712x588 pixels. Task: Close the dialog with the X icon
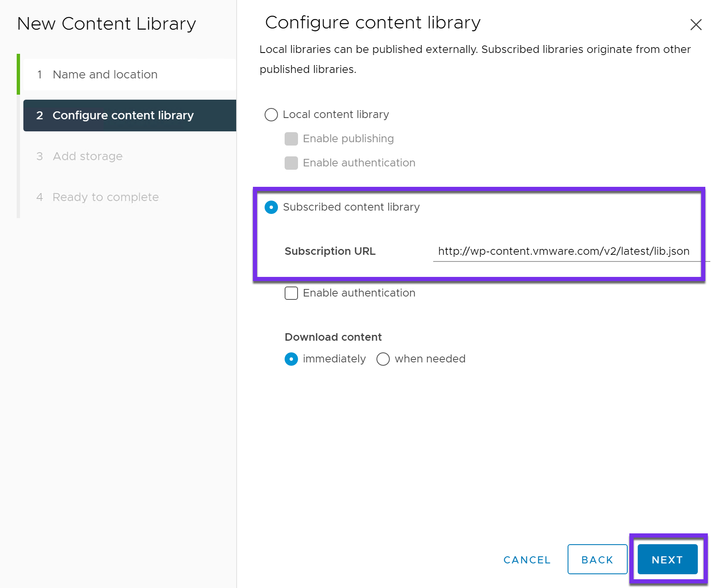point(695,25)
